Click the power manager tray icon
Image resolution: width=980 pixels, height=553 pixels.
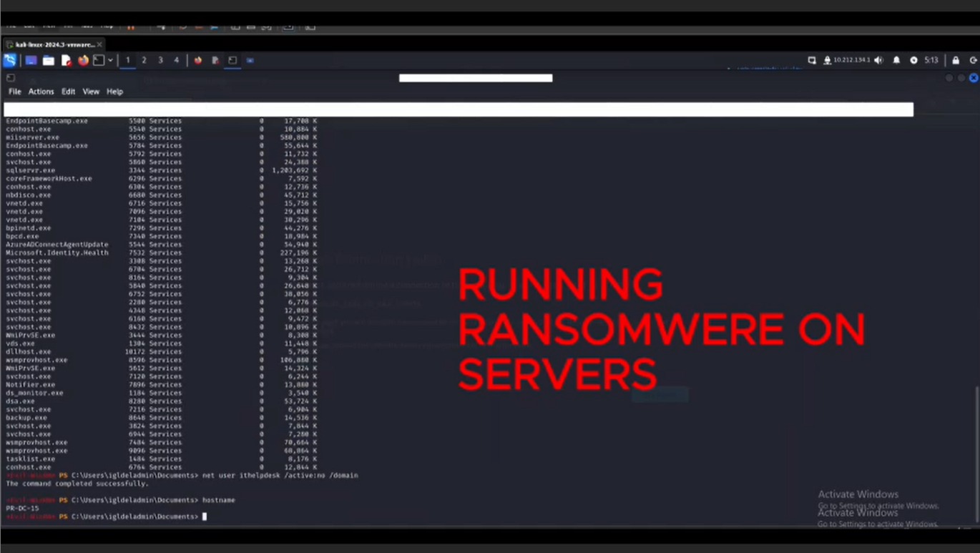pos(913,61)
